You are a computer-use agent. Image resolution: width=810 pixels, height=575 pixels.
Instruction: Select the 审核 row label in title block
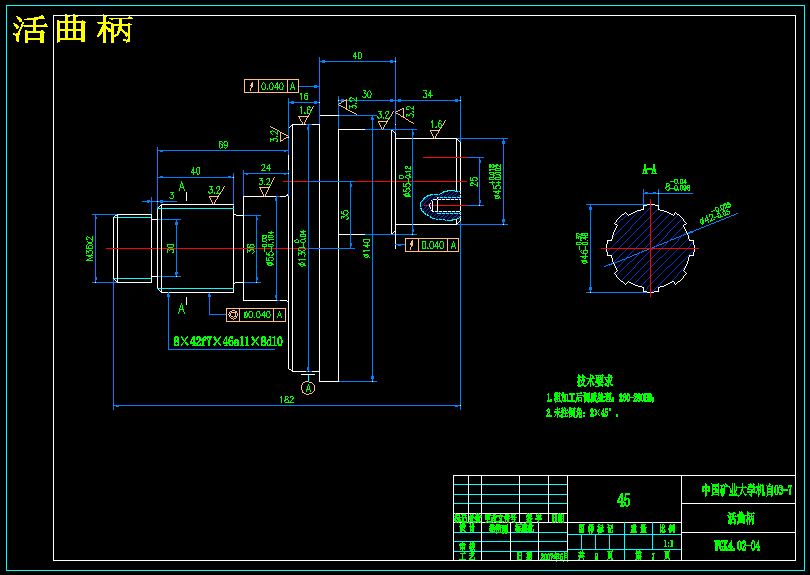point(467,547)
